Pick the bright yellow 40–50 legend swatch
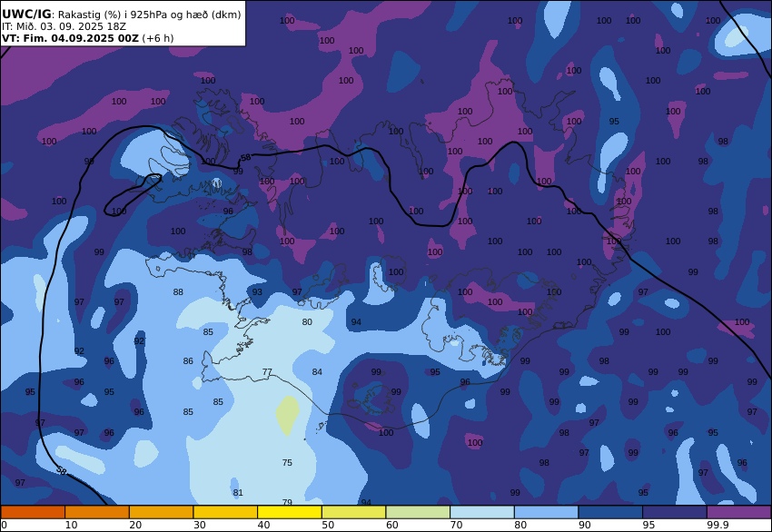This screenshot has height=532, width=772. pos(290,512)
